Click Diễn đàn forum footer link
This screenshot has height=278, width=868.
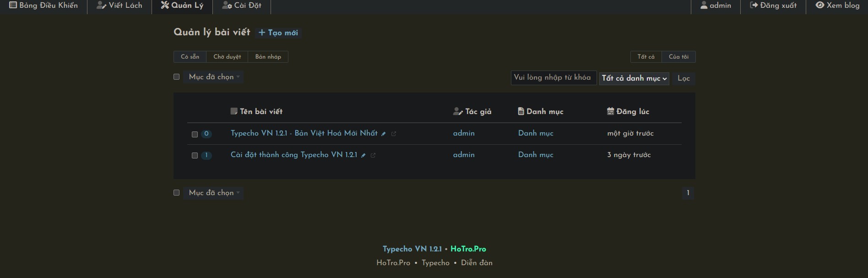(477, 263)
